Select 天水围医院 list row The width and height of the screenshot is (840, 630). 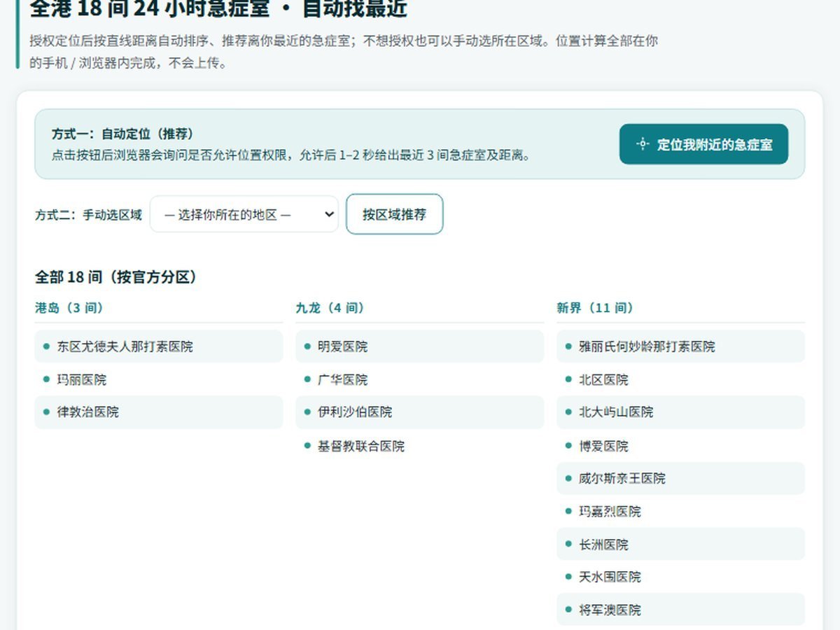(x=680, y=577)
